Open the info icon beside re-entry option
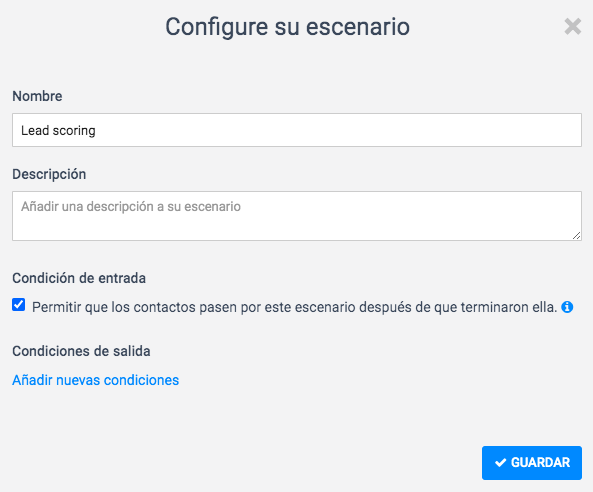The width and height of the screenshot is (593, 492). (x=567, y=307)
